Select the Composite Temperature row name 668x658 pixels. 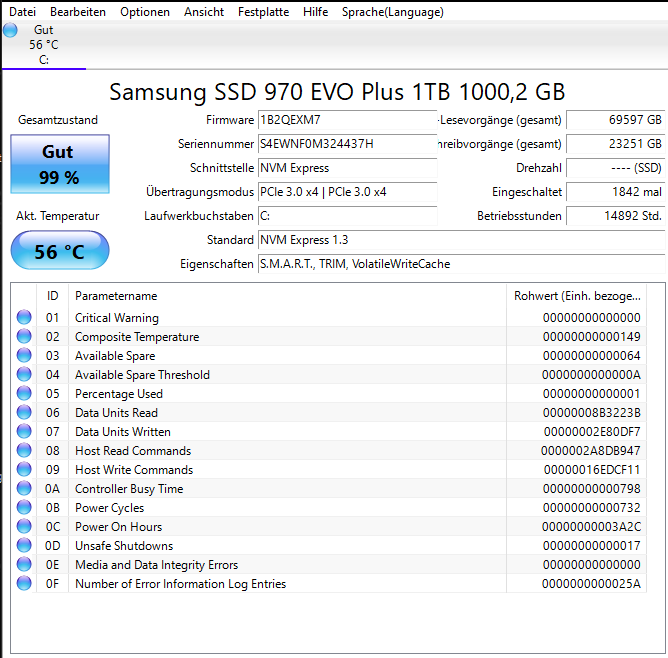137,337
